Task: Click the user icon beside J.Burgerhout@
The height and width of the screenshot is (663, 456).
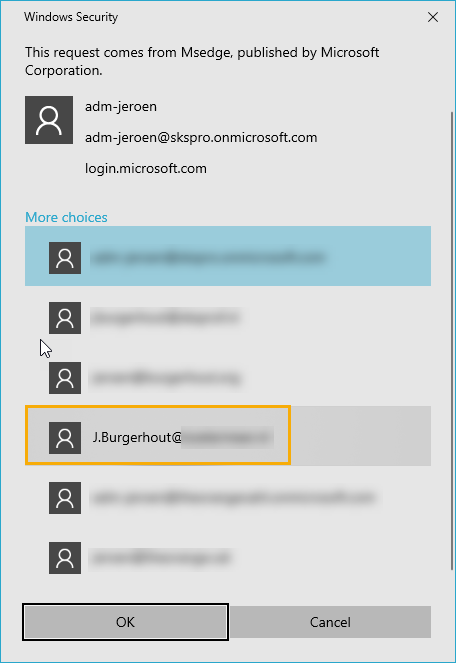Action: (x=65, y=438)
